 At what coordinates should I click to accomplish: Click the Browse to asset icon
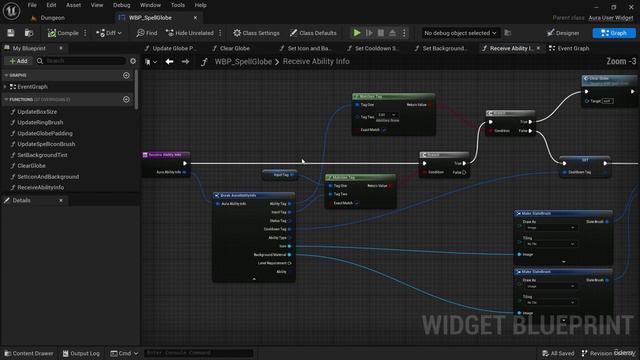[x=29, y=33]
